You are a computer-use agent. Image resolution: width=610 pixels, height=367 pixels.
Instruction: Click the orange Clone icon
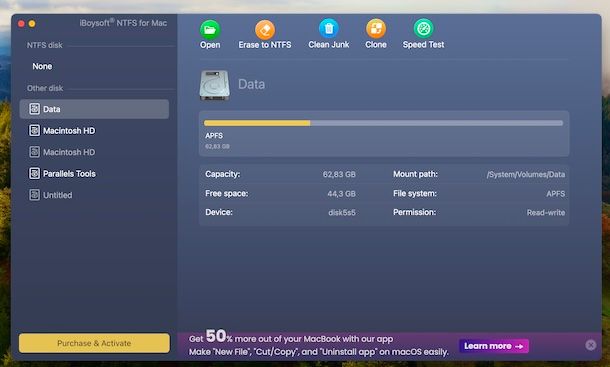pos(376,29)
